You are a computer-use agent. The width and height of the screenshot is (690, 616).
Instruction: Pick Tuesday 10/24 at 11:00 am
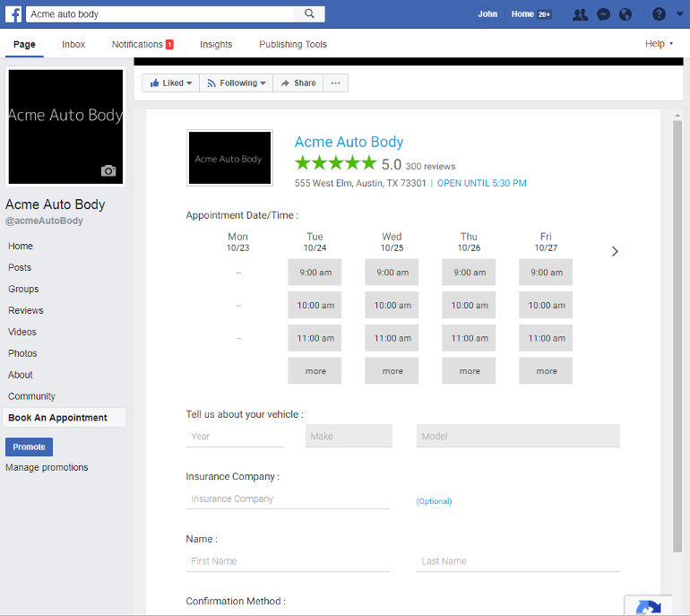[315, 338]
